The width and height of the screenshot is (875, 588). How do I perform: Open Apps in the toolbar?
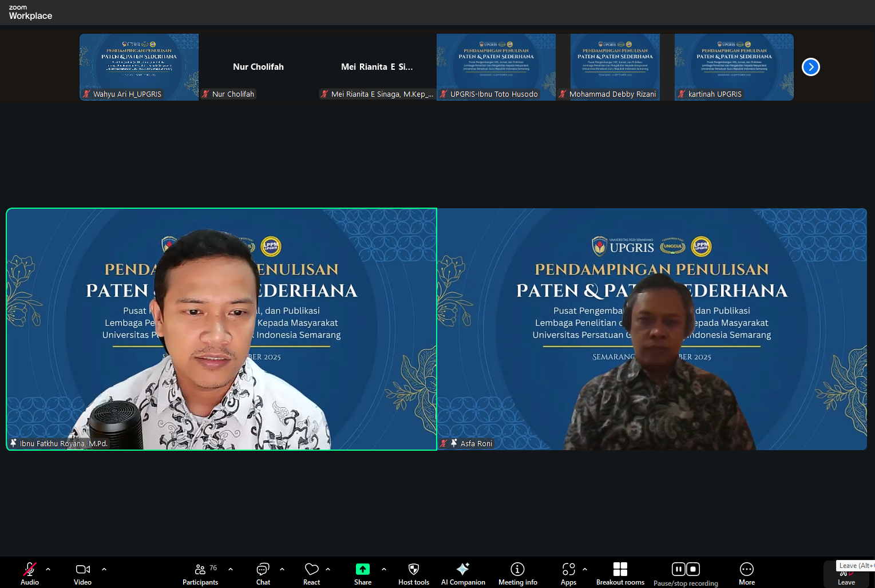click(x=568, y=574)
